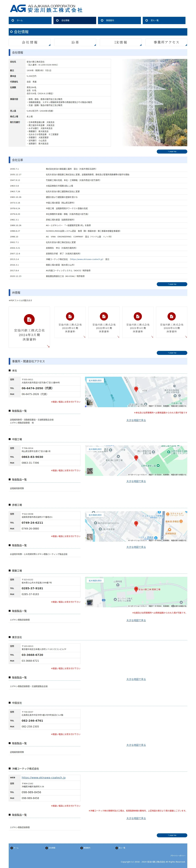
Task: Open the 事業案内 top navigation item
Action: pos(119,21)
